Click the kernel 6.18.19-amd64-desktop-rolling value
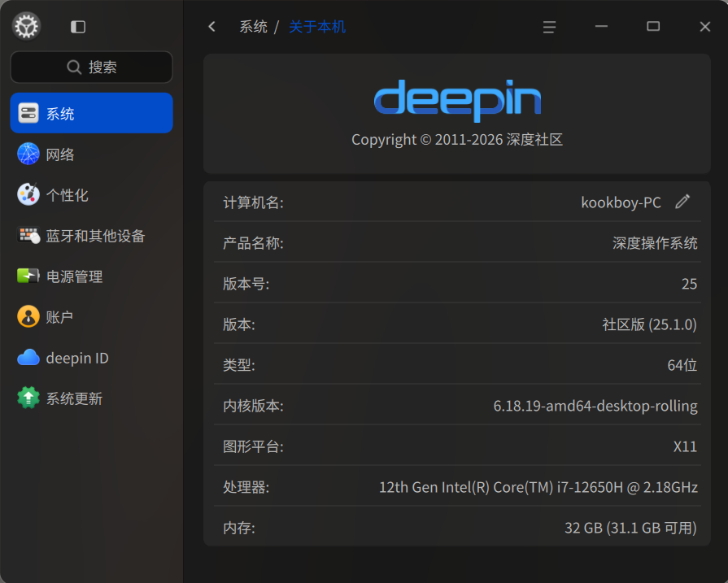The width and height of the screenshot is (728, 583). tap(595, 406)
